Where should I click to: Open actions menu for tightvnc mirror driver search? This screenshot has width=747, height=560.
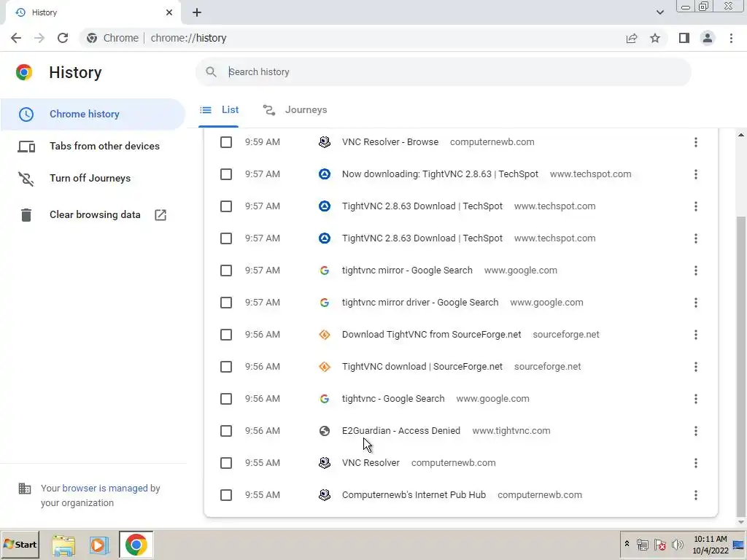pos(695,303)
